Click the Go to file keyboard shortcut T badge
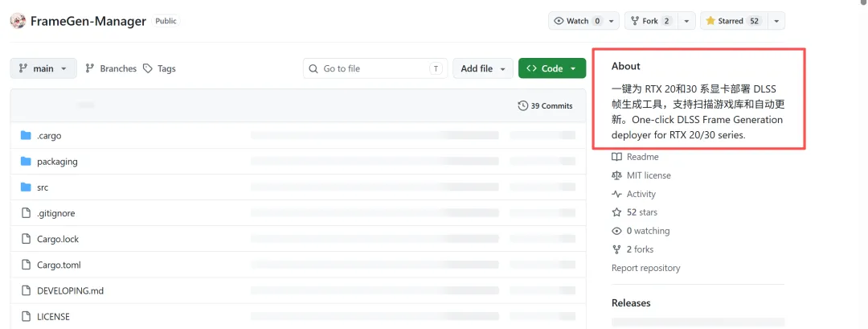Image resolution: width=868 pixels, height=329 pixels. pyautogui.click(x=436, y=68)
